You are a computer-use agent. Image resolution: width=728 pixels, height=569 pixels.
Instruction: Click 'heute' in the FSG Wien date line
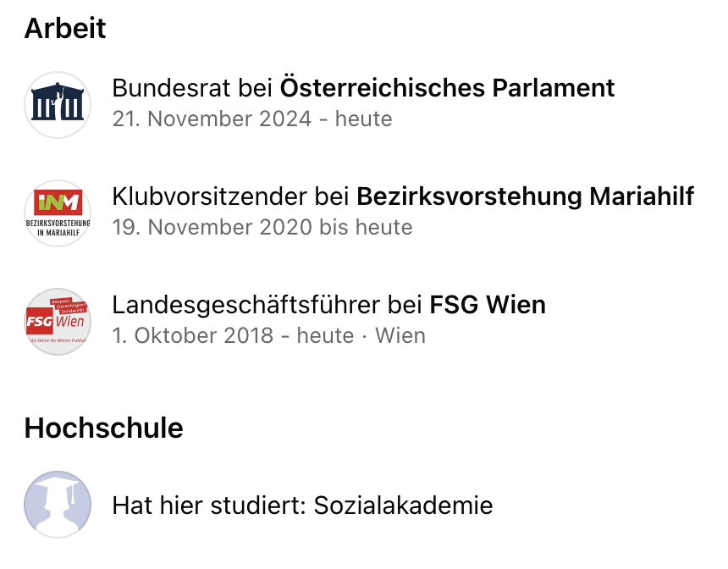(x=325, y=336)
